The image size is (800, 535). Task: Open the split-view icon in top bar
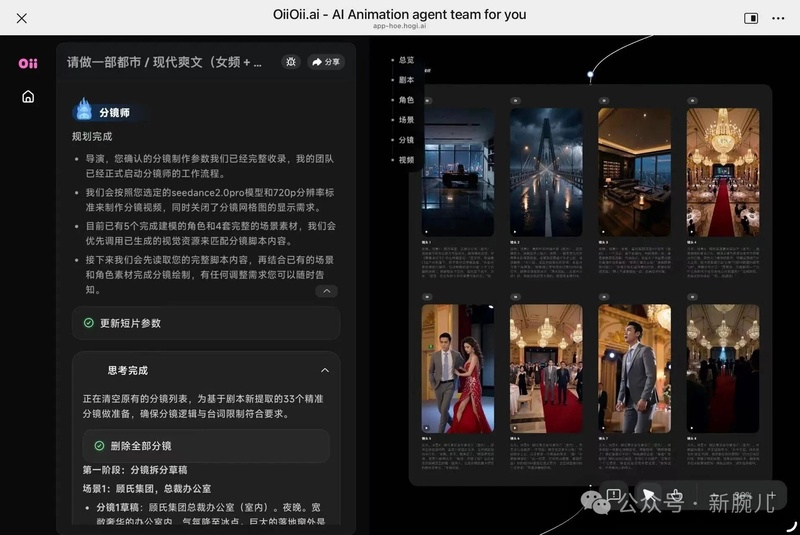tap(751, 18)
